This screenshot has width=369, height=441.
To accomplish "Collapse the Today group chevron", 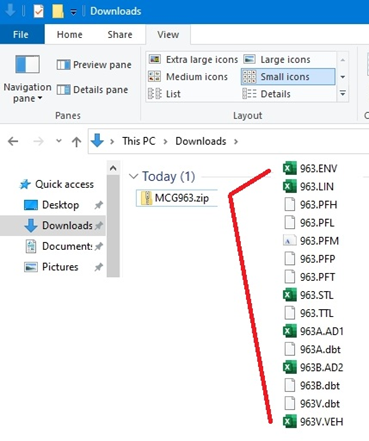I will [x=133, y=176].
